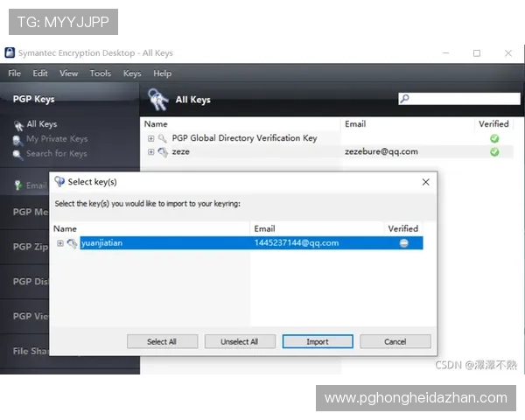Image resolution: width=525 pixels, height=420 pixels.
Task: Click the green verified icon for zeze
Action: click(x=494, y=151)
